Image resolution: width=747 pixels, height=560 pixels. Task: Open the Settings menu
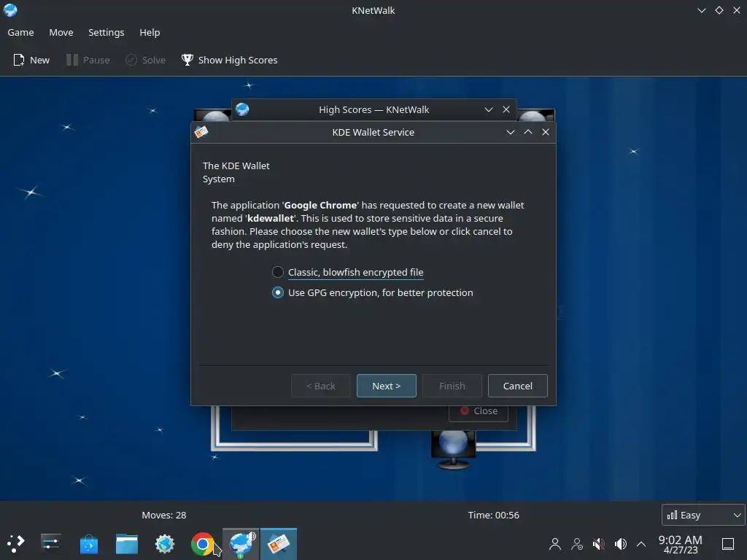coord(107,32)
